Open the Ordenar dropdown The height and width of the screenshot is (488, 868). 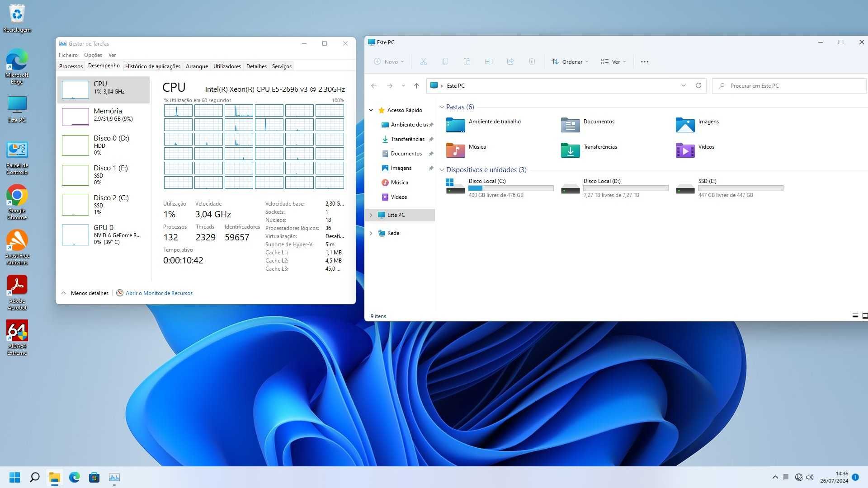(570, 61)
